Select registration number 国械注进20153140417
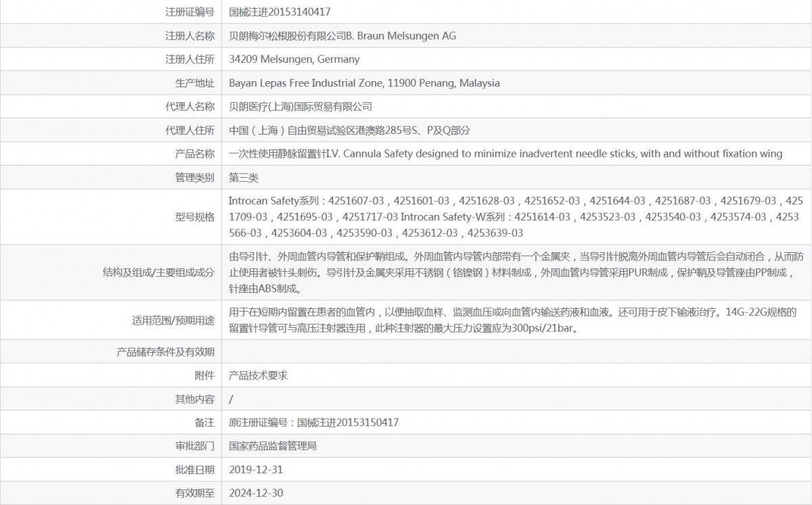Viewport: 812px width, 505px height. tap(279, 11)
